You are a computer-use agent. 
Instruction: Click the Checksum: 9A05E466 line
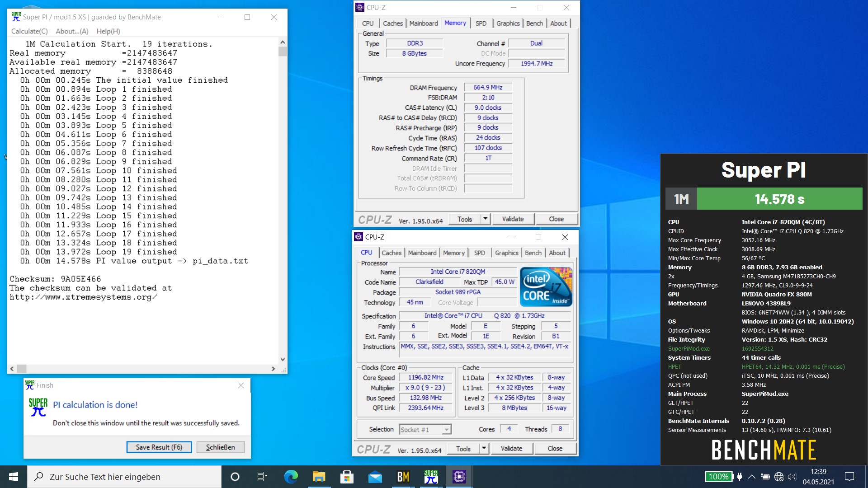coord(55,279)
